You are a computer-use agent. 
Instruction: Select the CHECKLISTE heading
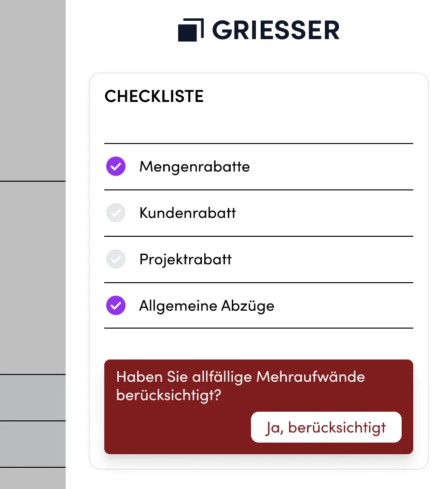click(x=154, y=96)
